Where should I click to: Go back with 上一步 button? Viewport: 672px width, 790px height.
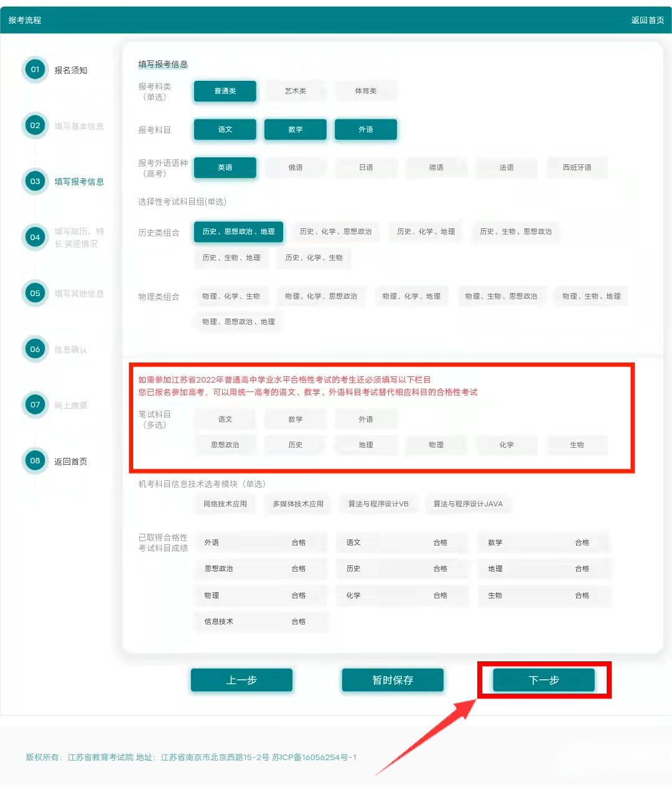tap(241, 680)
